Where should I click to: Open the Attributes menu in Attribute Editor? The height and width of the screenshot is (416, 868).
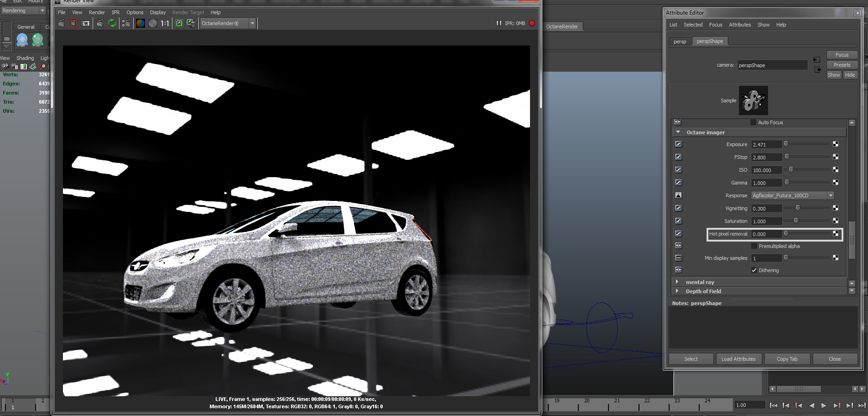[x=740, y=25]
